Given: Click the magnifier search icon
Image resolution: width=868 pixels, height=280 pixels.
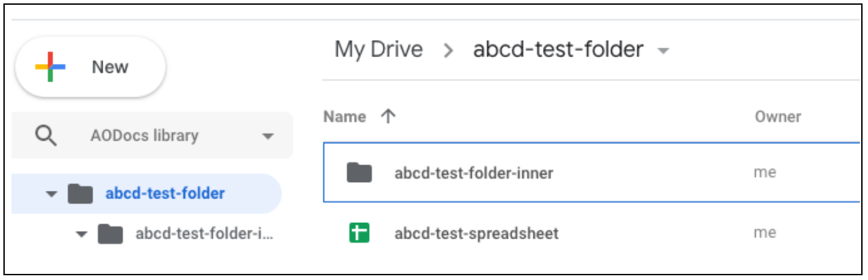Looking at the screenshot, I should pos(45,135).
